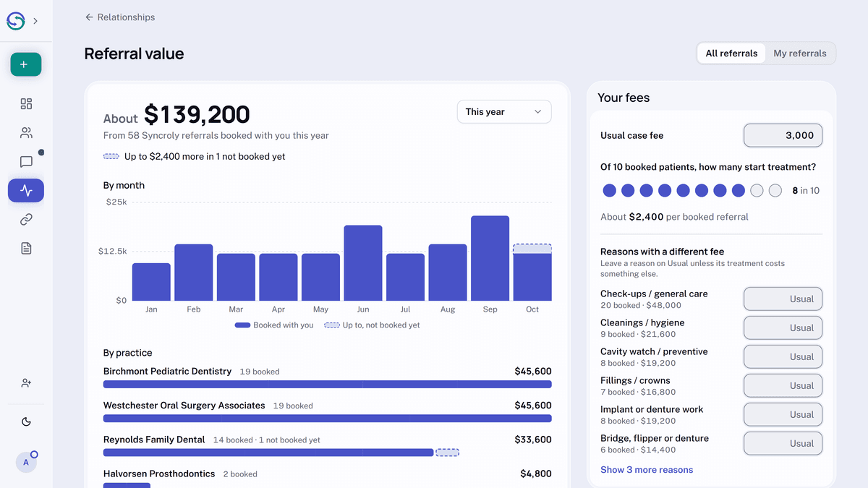Click the green plus create button
868x488 pixels.
pos(26,64)
